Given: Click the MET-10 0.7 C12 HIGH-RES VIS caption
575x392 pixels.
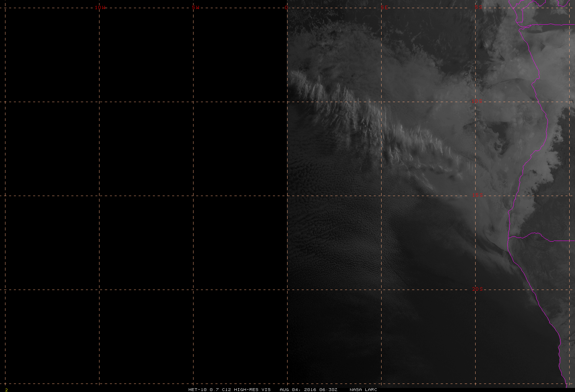Looking at the screenshot, I should (229, 389).
